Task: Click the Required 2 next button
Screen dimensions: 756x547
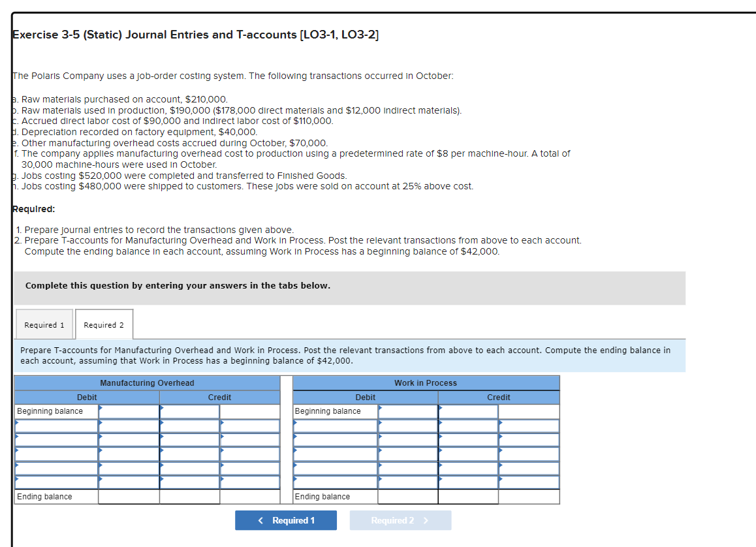Action: click(x=400, y=520)
